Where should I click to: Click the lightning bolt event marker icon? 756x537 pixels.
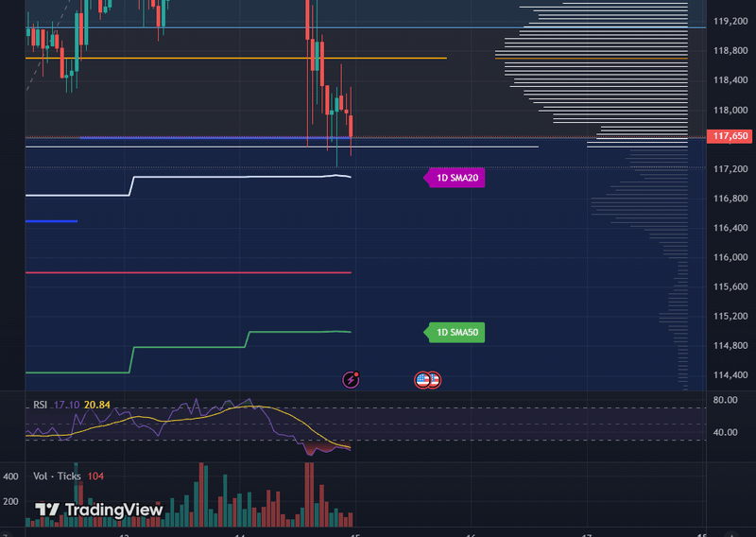coord(351,380)
